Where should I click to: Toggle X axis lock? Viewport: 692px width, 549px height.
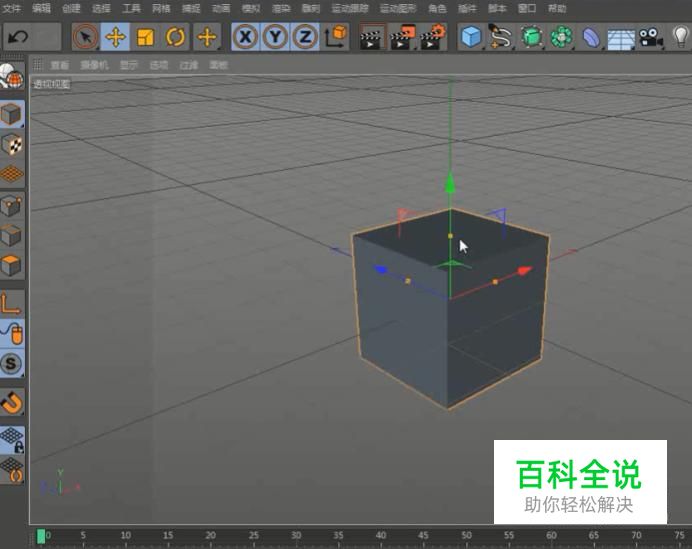pyautogui.click(x=245, y=37)
